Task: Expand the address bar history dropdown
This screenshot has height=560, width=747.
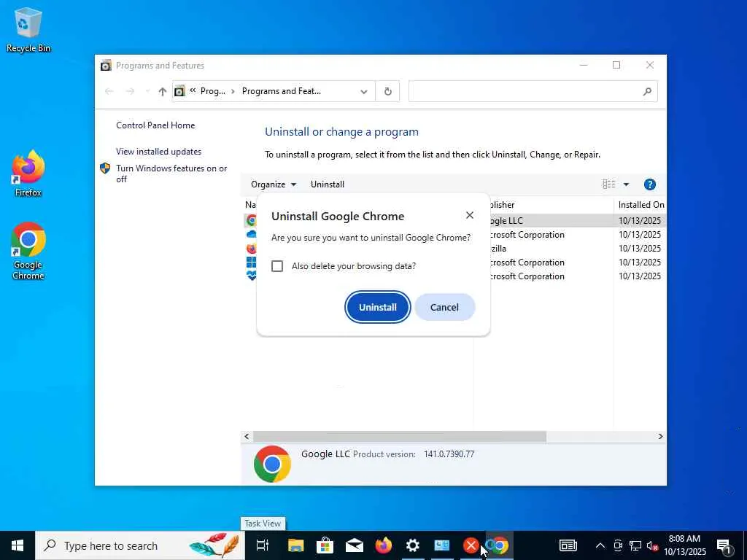Action: tap(364, 91)
